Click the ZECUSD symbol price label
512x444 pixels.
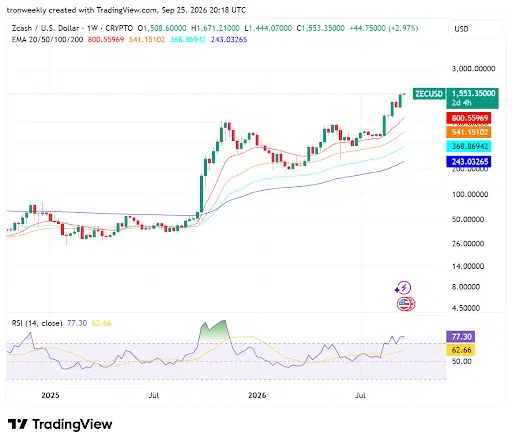point(429,94)
